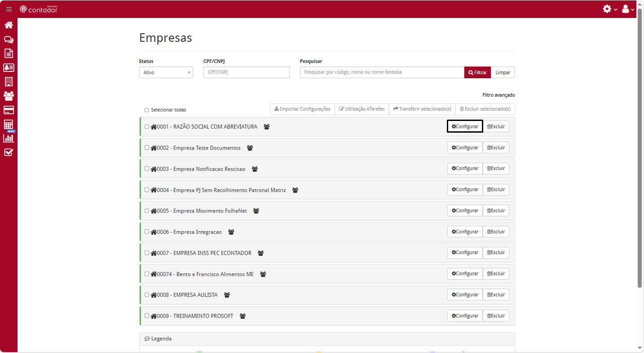Open the building icon in the sidebar
Image resolution: width=644 pixels, height=353 pixels.
[9, 82]
